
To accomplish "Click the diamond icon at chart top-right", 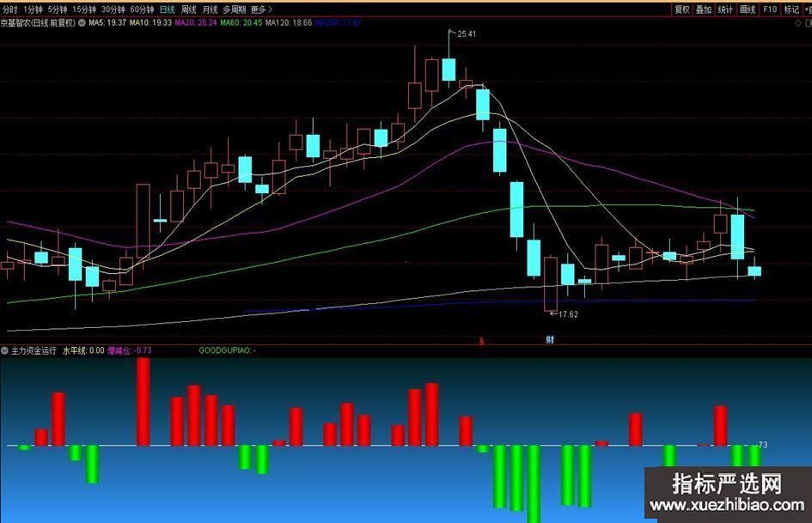I will (797, 23).
